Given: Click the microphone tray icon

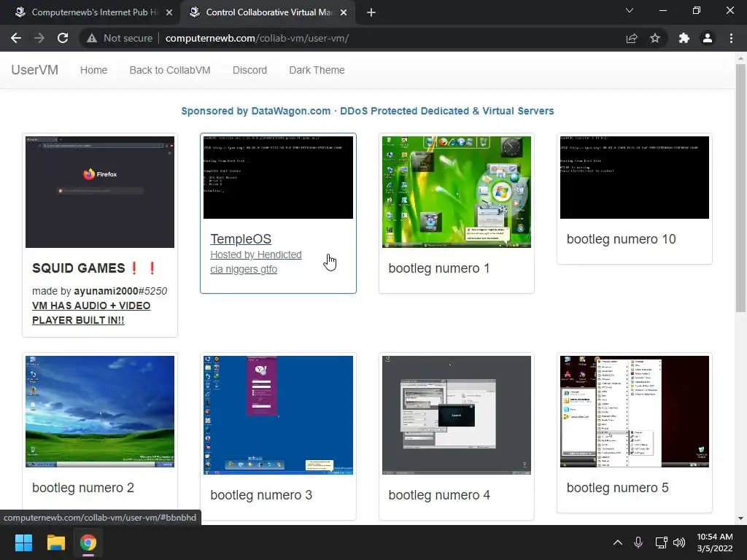Looking at the screenshot, I should (638, 542).
